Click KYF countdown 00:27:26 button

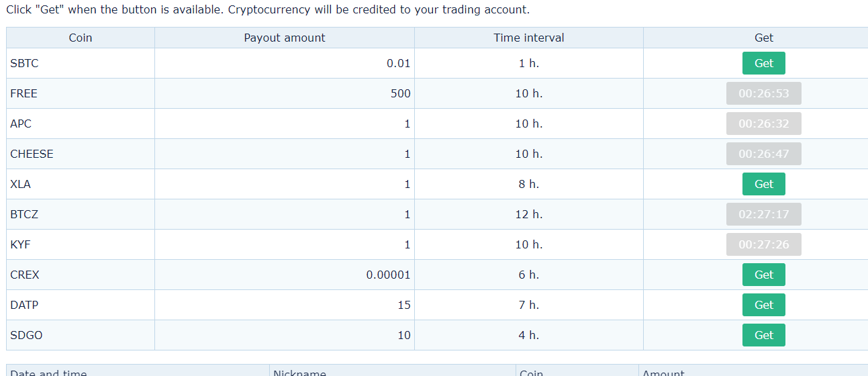coord(763,244)
